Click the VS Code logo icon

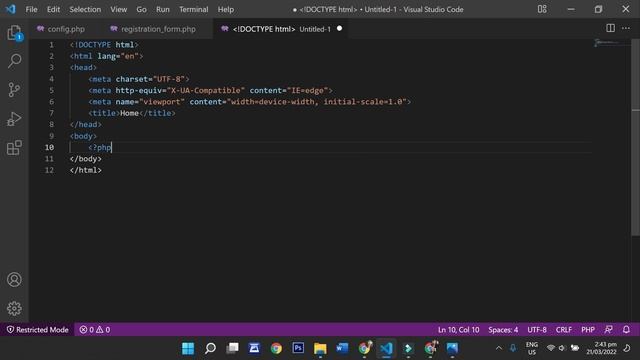click(x=10, y=9)
